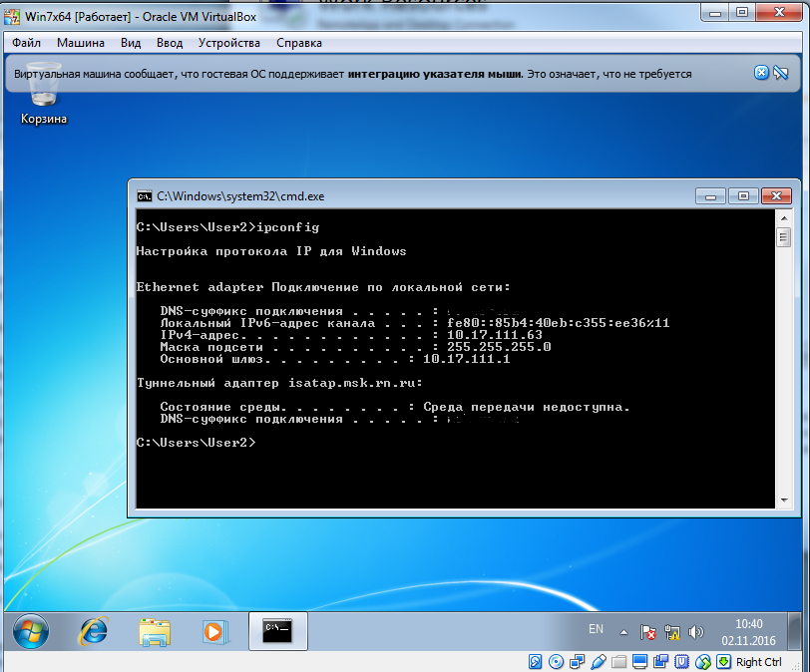
Task: Click the last C:\Users\User2> prompt line
Action: (196, 443)
